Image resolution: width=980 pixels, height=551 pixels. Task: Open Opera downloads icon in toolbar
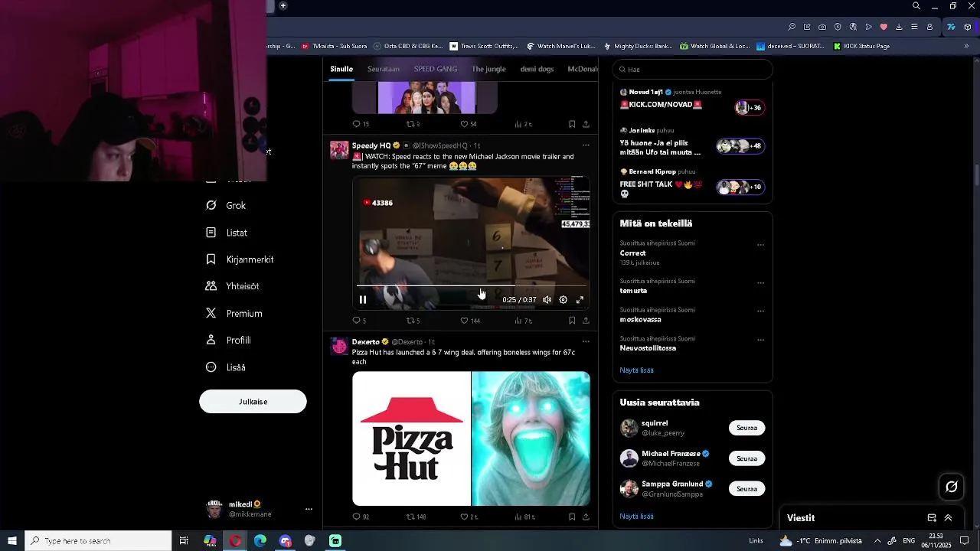click(899, 27)
